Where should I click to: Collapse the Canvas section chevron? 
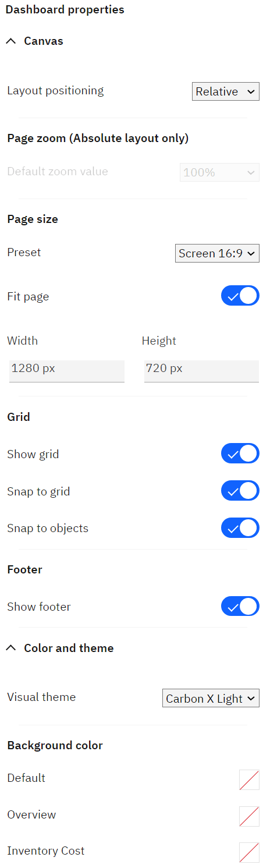coord(10,41)
